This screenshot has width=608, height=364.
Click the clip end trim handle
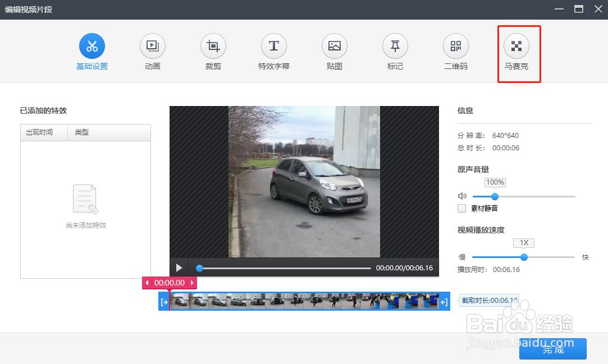pyautogui.click(x=445, y=302)
